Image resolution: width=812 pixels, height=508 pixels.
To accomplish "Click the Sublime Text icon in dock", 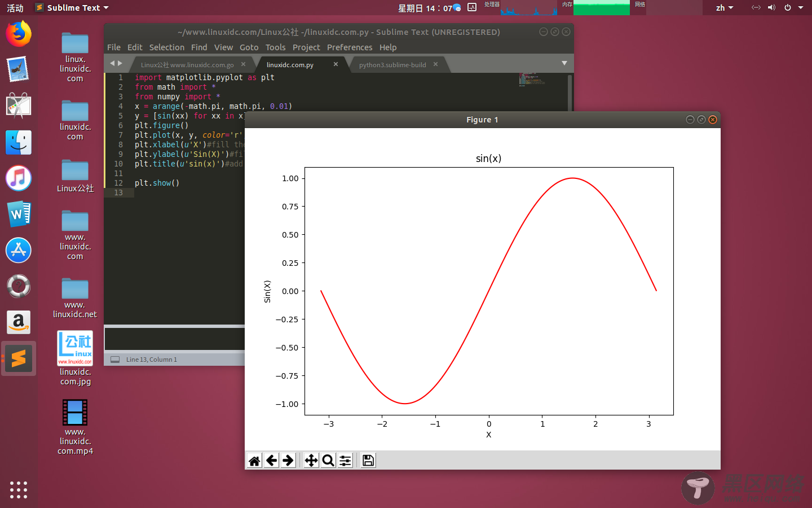I will pyautogui.click(x=19, y=358).
